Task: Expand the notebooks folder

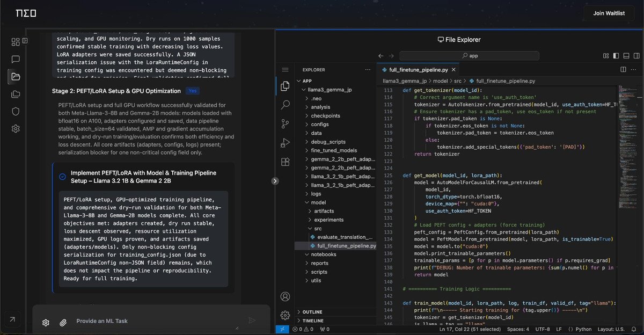Action: point(335,254)
